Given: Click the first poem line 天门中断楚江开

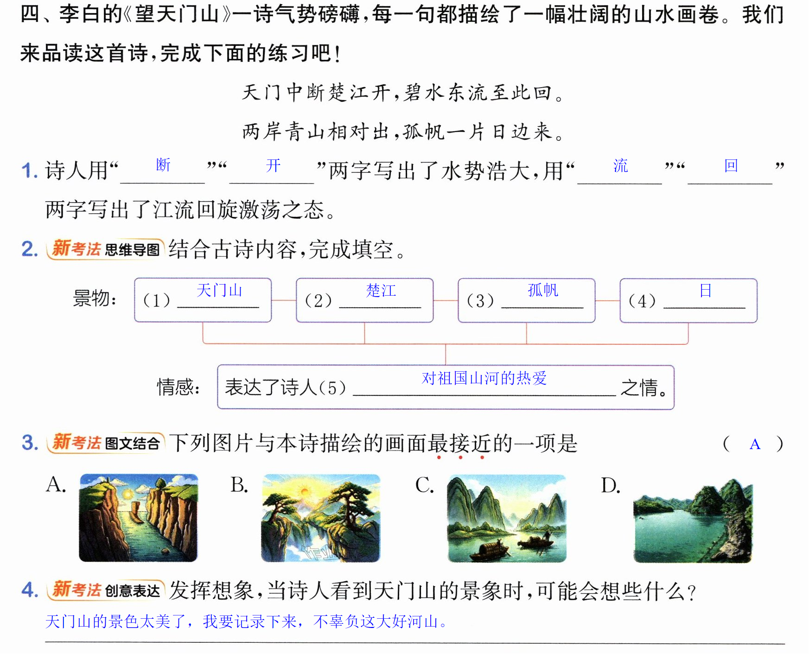Looking at the screenshot, I should pyautogui.click(x=316, y=93).
